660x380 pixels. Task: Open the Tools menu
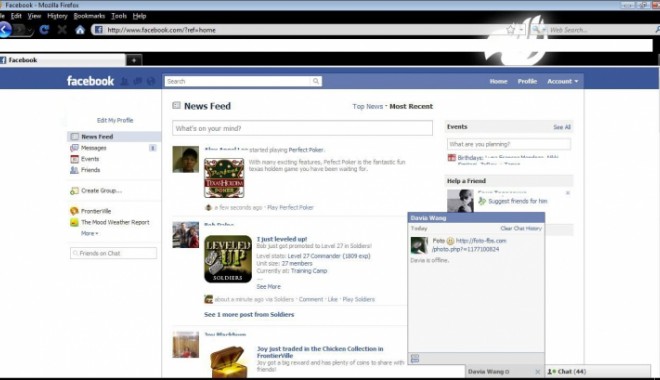(119, 16)
